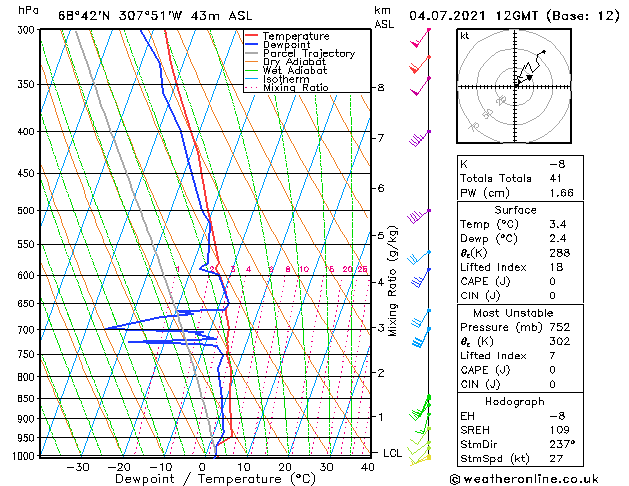Screen dimensions: 629x486
Task: Click the 850 hPa pressure axis label
Action: [x=27, y=399]
